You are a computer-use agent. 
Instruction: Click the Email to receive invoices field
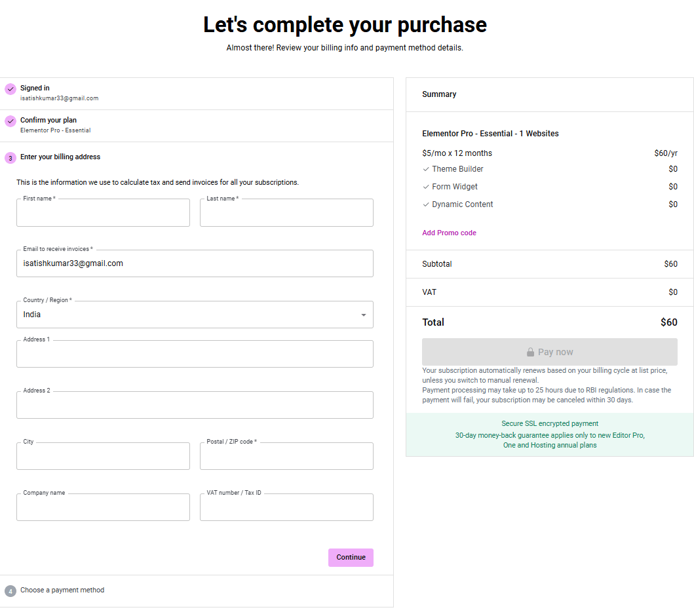tap(195, 263)
